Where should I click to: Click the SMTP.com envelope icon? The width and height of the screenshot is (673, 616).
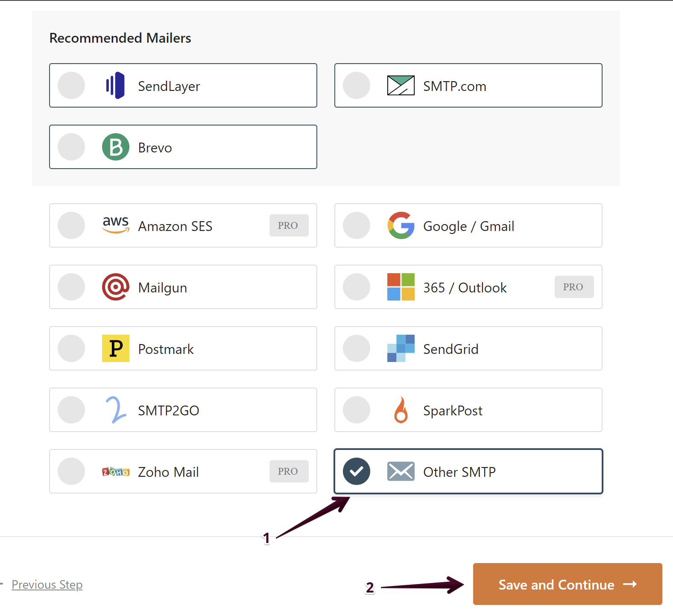point(401,85)
